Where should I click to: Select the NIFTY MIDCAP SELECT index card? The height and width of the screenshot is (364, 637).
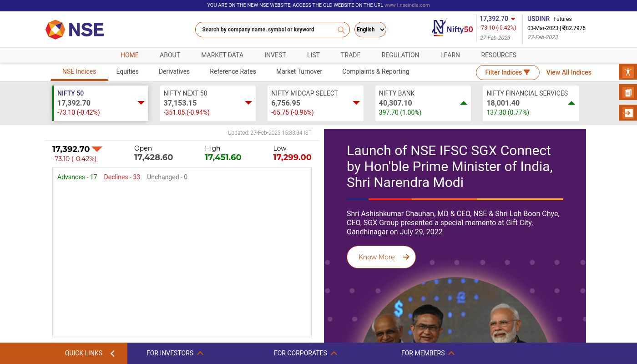click(315, 103)
